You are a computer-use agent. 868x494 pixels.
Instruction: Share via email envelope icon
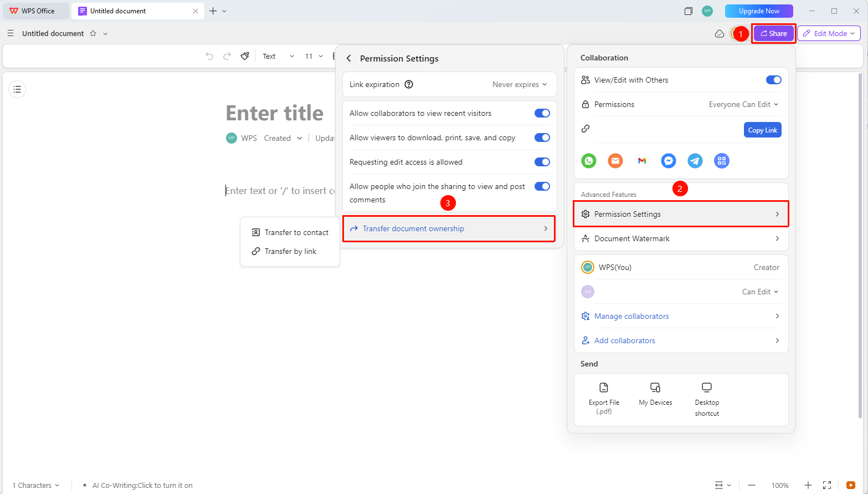615,161
